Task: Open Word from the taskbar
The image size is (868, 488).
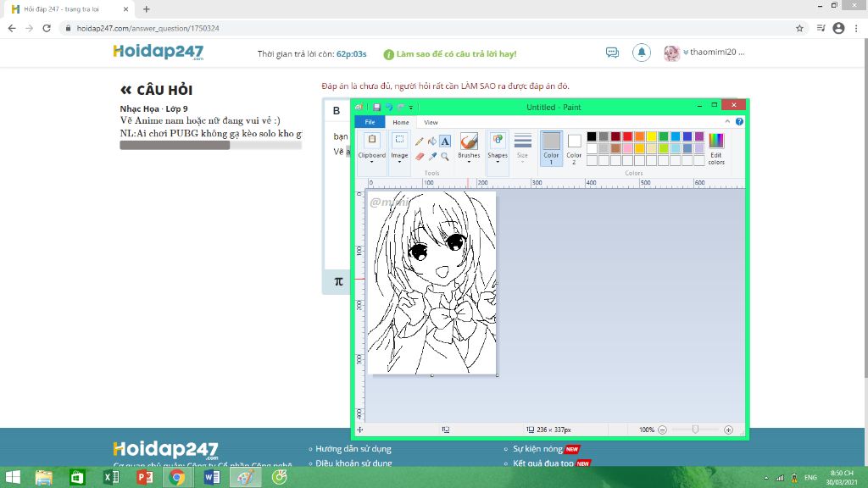Action: click(211, 477)
